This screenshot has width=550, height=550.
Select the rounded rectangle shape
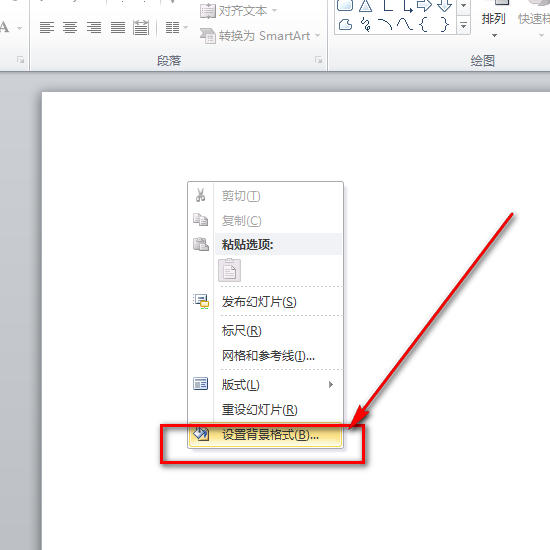[x=345, y=5]
